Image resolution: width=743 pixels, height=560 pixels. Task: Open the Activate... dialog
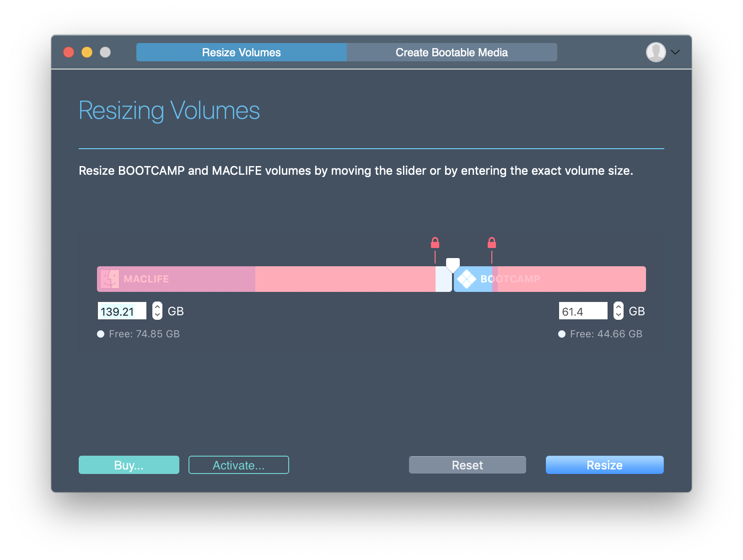pos(238,465)
